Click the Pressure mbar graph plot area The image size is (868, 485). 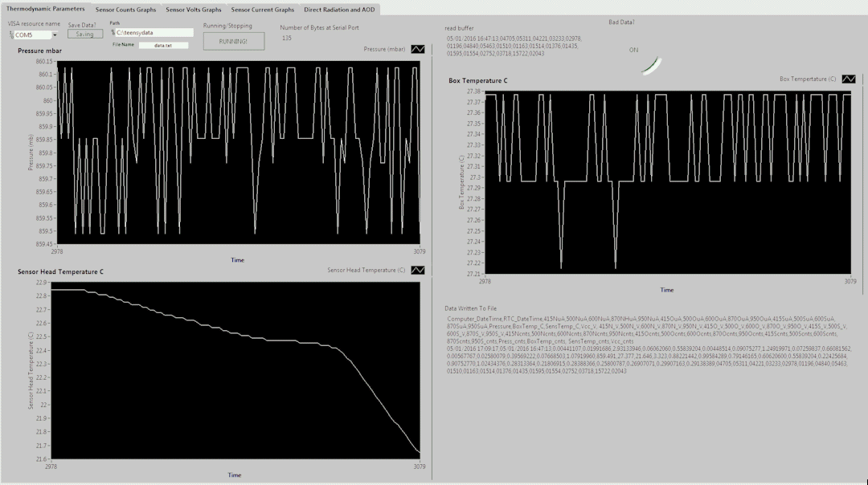[x=238, y=153]
